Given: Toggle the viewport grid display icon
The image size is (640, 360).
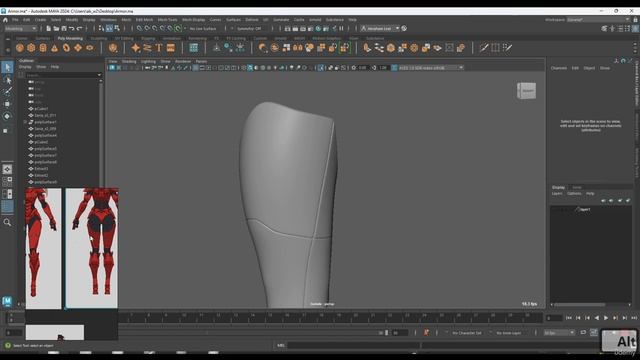Looking at the screenshot, I should tap(196, 68).
